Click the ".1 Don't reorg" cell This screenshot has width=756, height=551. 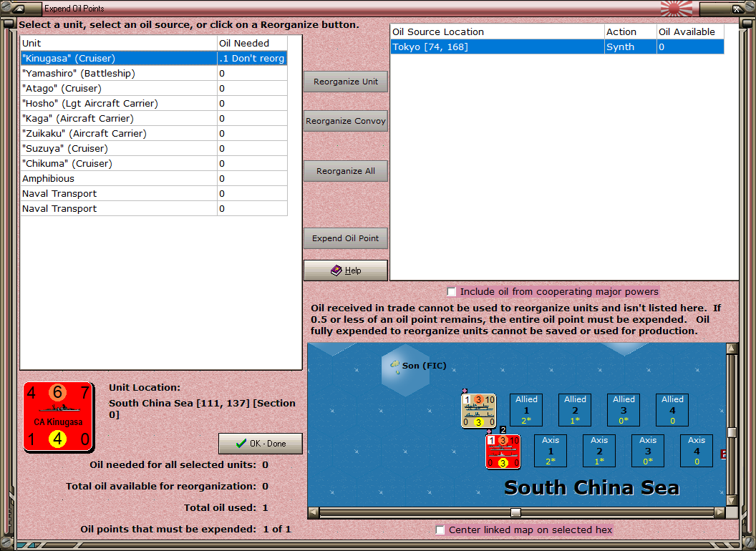point(252,59)
